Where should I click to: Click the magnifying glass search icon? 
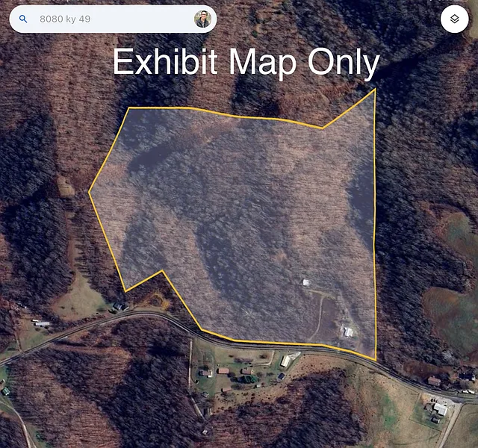(x=23, y=19)
